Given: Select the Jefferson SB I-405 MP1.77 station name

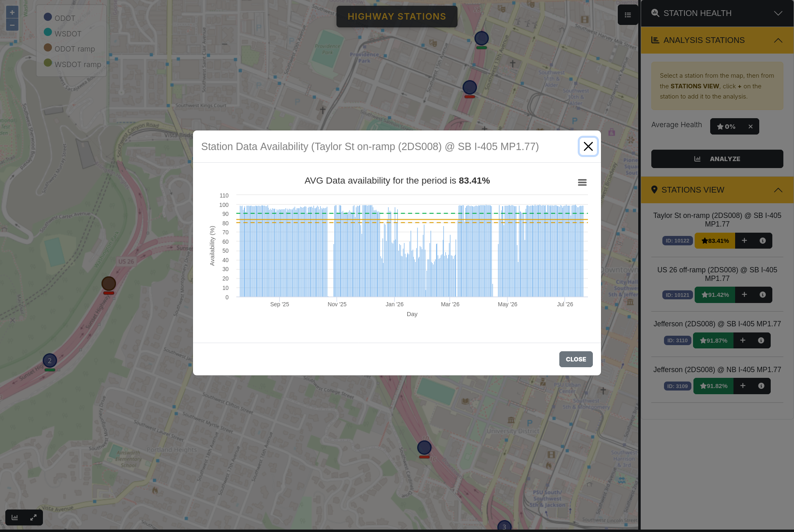Looking at the screenshot, I should (x=717, y=324).
